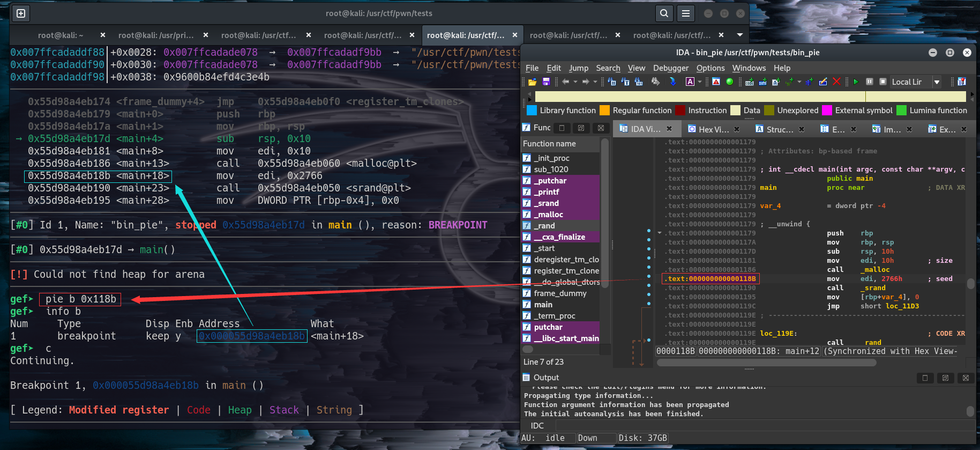This screenshot has height=450, width=980.
Task: Collapse the main function fold arrow in IDA view
Action: [x=660, y=233]
